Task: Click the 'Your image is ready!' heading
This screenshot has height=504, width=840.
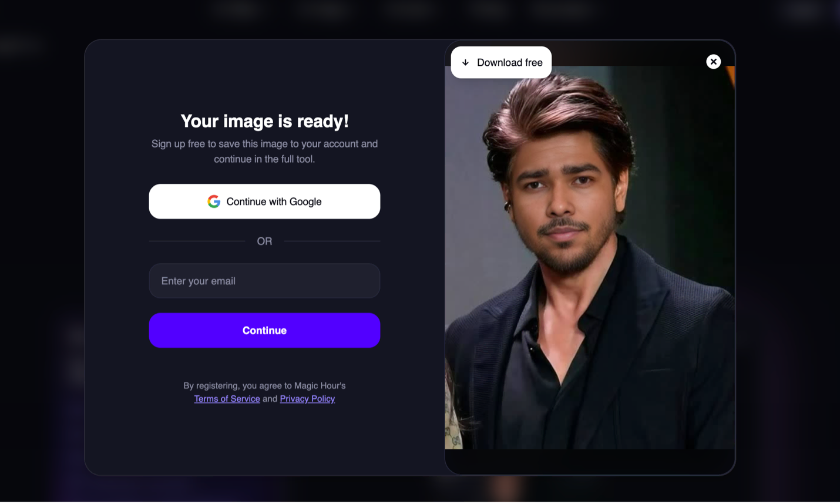Action: click(264, 121)
